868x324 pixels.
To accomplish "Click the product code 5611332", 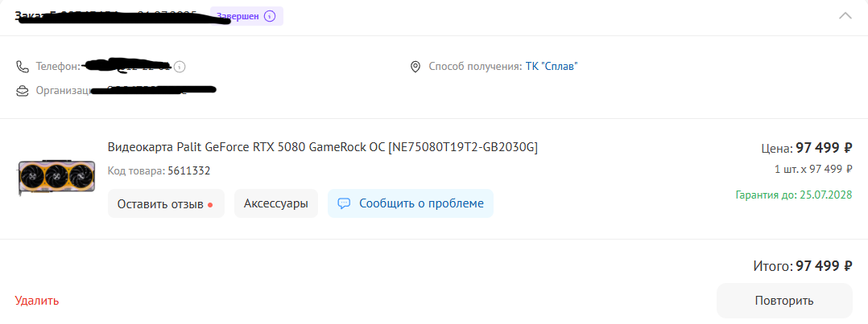I will tap(188, 170).
